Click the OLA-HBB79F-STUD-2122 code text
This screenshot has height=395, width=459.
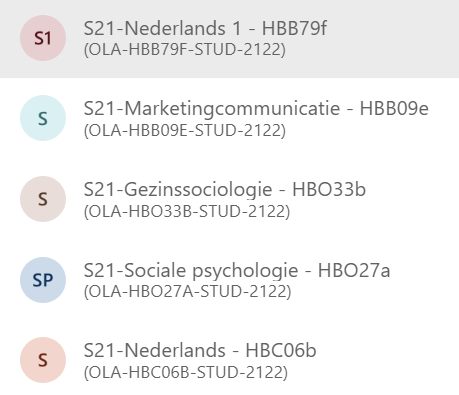click(x=185, y=50)
